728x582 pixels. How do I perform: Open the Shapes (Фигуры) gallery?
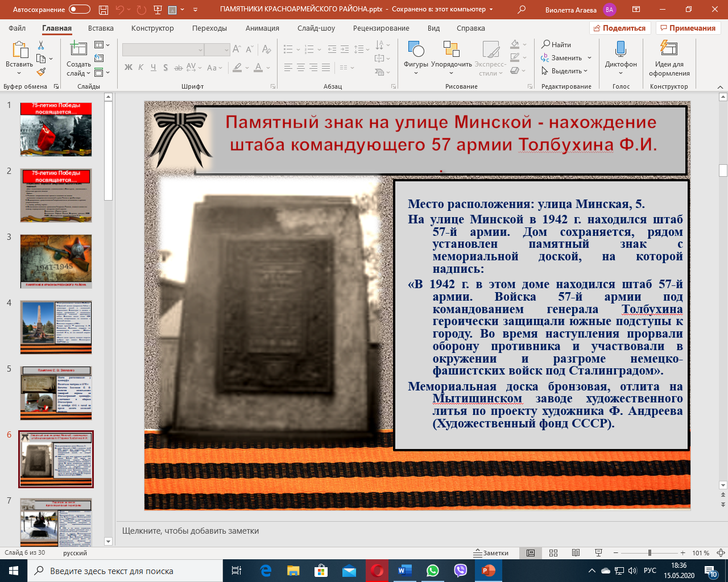point(416,50)
